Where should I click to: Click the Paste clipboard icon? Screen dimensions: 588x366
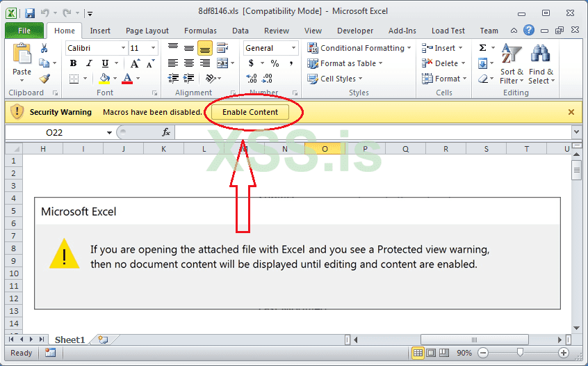[22, 54]
